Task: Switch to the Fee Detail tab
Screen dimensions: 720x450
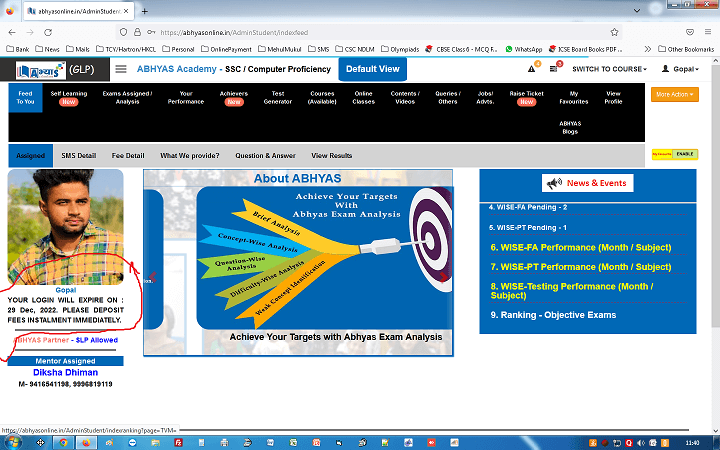Action: [128, 156]
